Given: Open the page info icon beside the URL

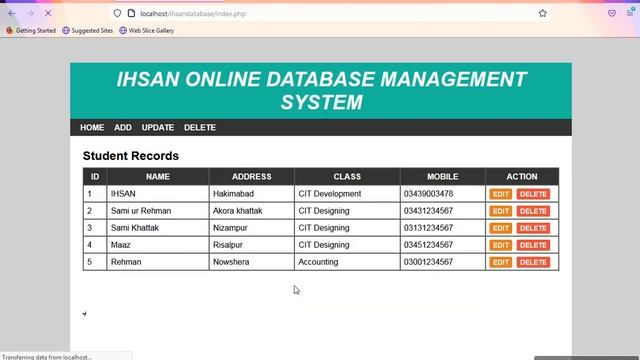Looking at the screenshot, I should [131, 13].
